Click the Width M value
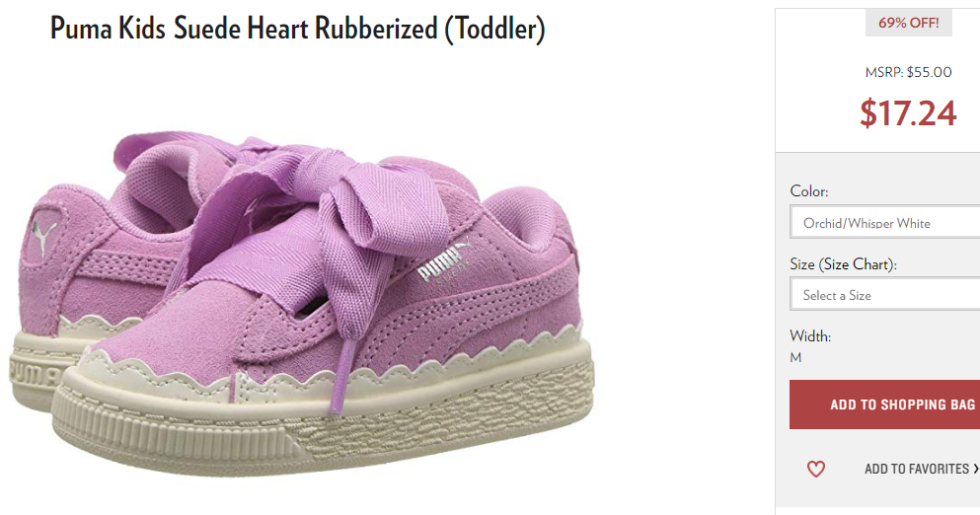 coord(795,357)
